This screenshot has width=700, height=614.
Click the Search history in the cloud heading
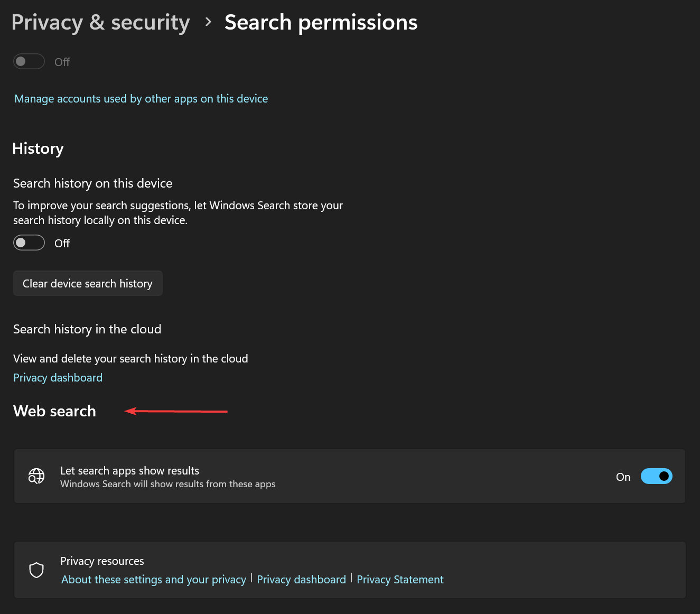87,329
